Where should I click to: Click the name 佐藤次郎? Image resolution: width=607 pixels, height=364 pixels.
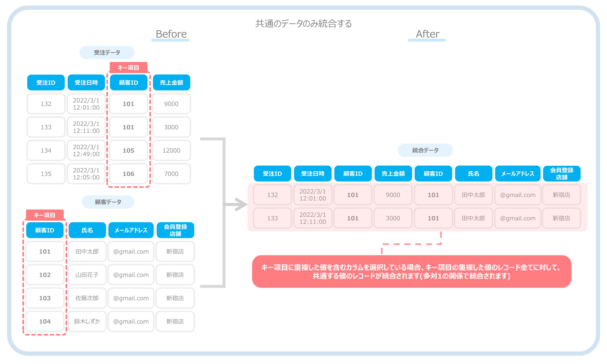pyautogui.click(x=87, y=298)
